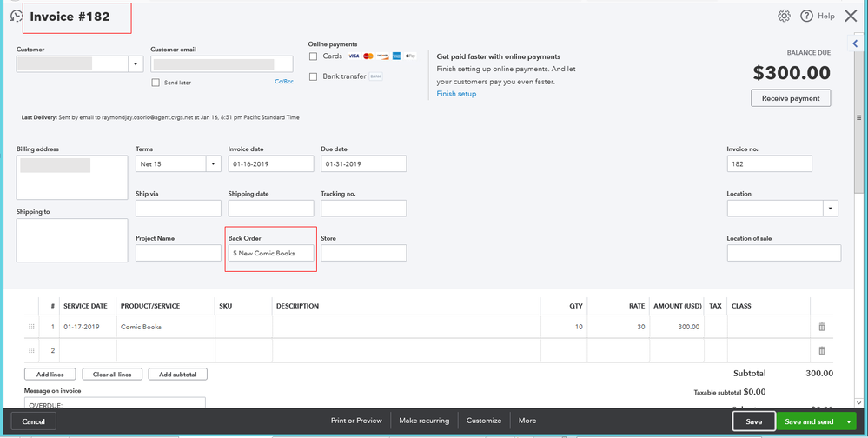
Task: Click the Help question mark icon
Action: pos(806,16)
